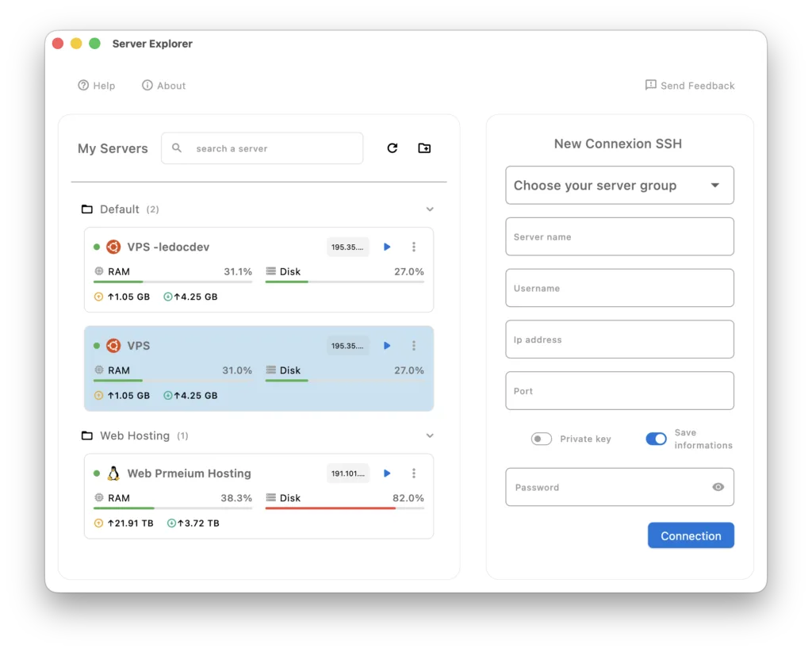The width and height of the screenshot is (812, 652).
Task: Open the Help menu
Action: point(96,85)
